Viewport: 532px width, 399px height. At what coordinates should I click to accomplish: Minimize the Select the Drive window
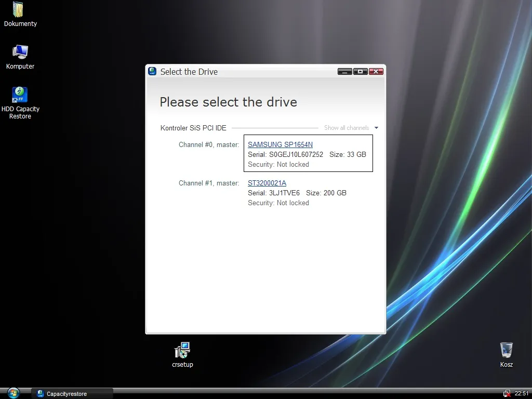coord(344,72)
